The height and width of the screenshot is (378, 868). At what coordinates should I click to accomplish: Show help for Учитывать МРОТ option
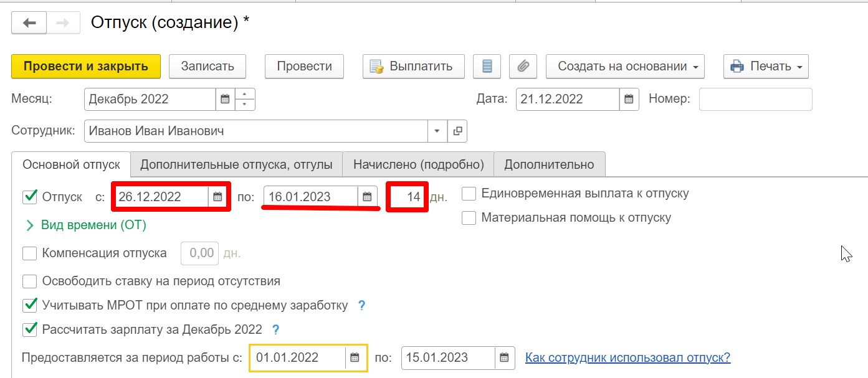[361, 306]
